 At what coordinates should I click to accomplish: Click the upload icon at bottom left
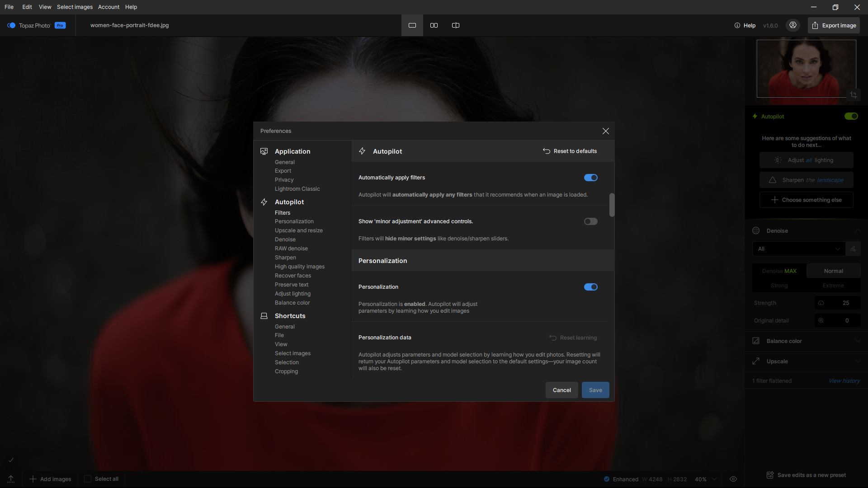click(11, 479)
